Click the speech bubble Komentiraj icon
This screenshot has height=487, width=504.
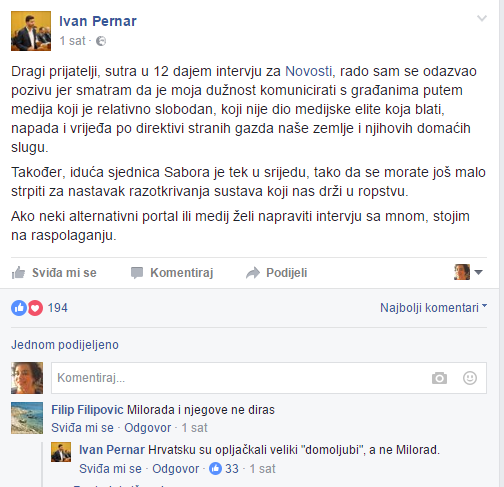pyautogui.click(x=137, y=273)
